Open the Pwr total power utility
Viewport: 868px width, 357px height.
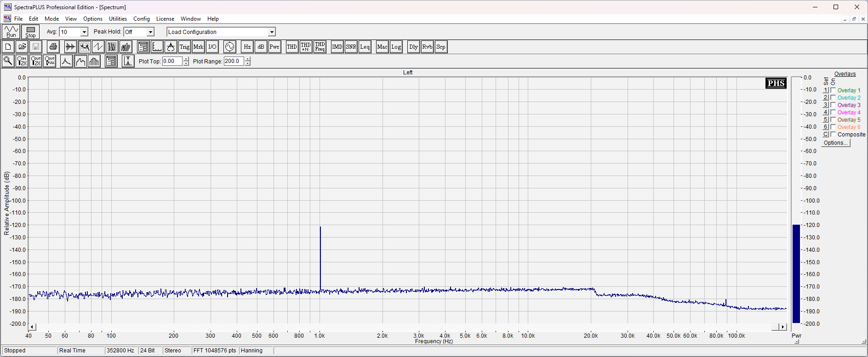[275, 47]
